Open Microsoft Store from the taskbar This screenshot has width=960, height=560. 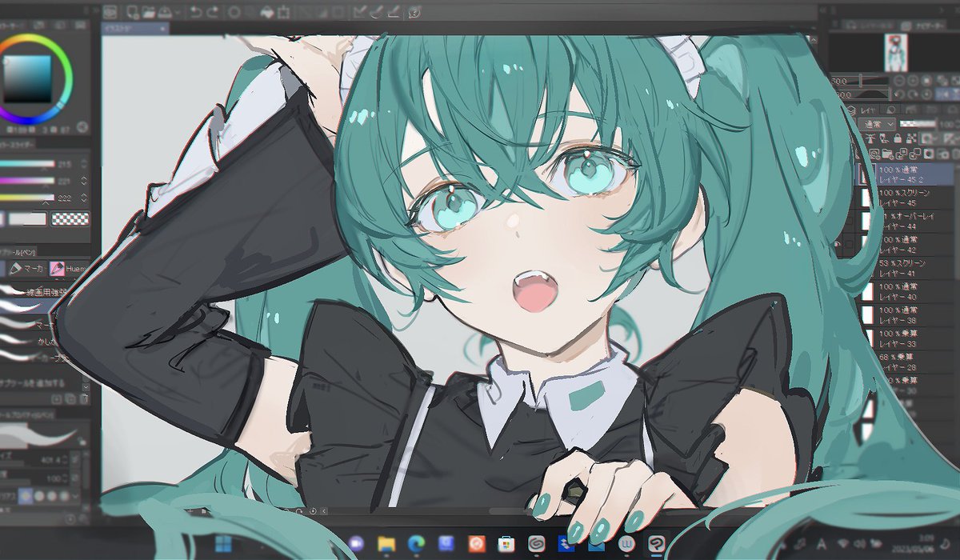click(506, 545)
